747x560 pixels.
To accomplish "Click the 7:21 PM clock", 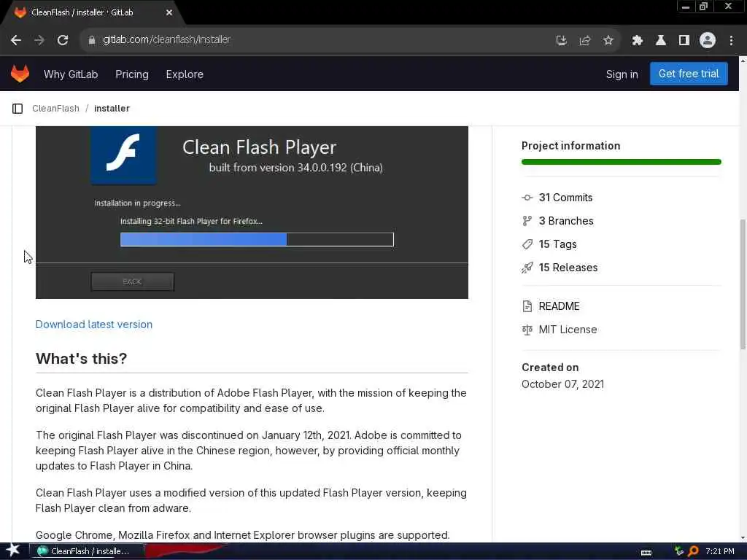I will [719, 551].
